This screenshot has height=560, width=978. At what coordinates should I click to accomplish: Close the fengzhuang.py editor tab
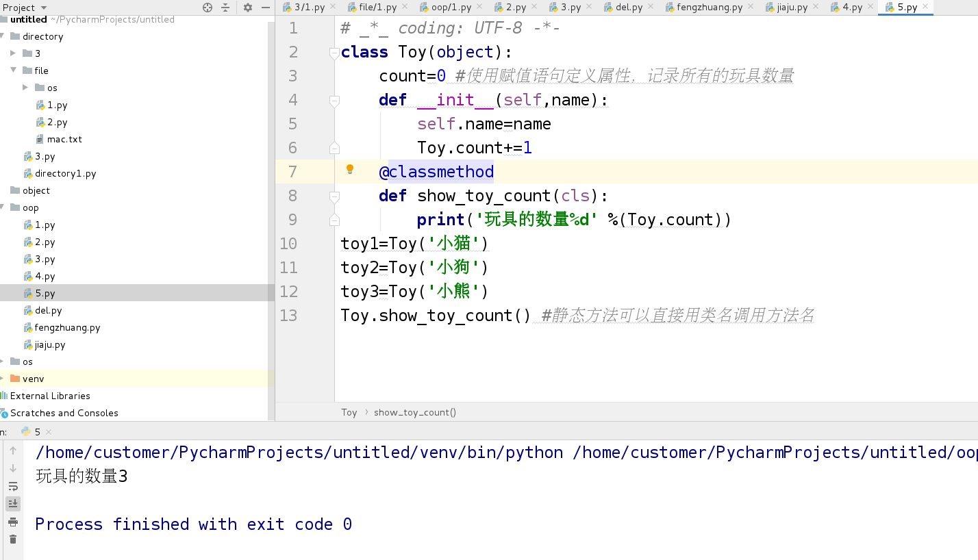point(750,7)
